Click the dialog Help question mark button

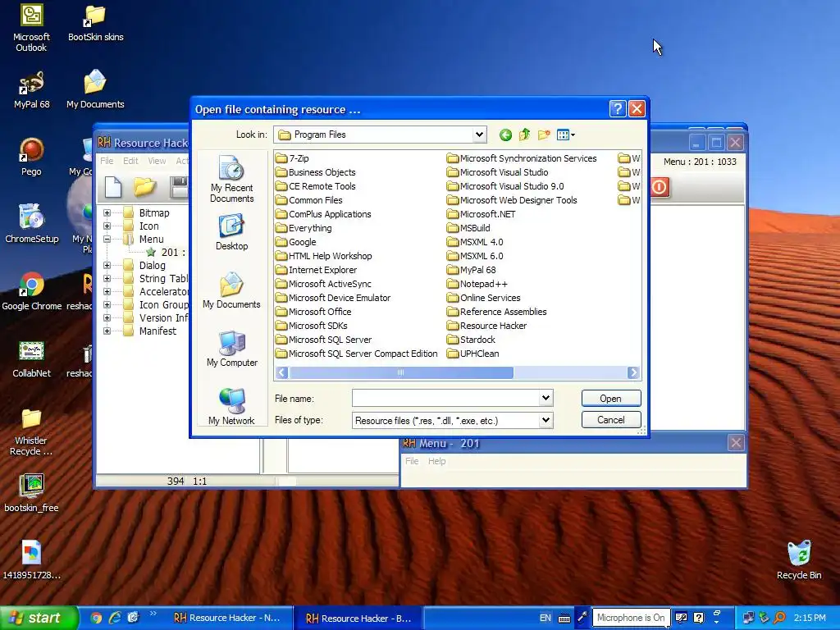(618, 109)
